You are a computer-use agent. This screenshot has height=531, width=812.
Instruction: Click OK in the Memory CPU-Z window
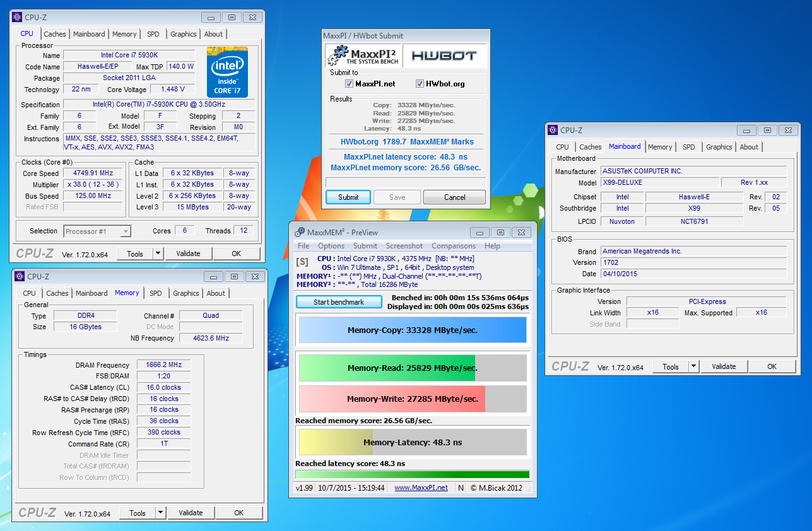point(238,513)
